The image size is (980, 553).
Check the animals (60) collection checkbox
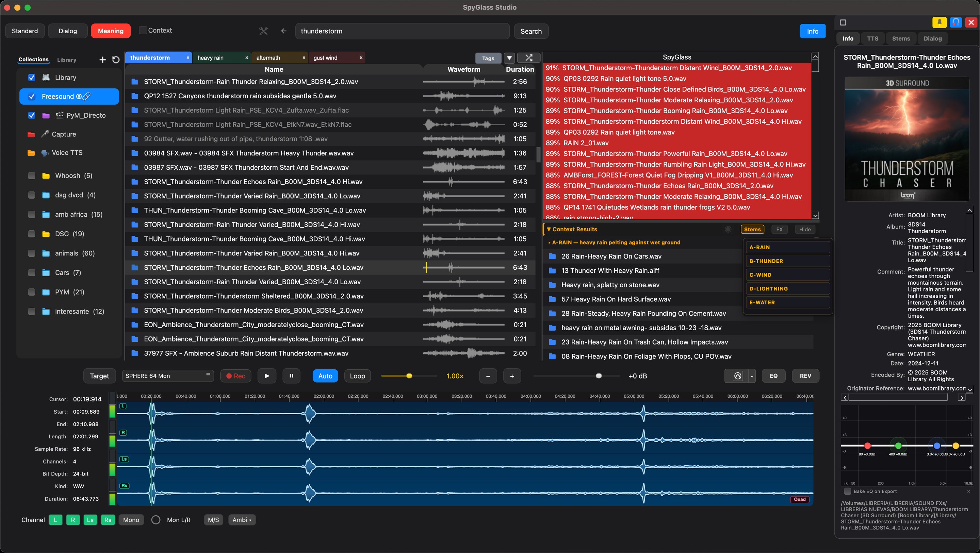coord(32,253)
